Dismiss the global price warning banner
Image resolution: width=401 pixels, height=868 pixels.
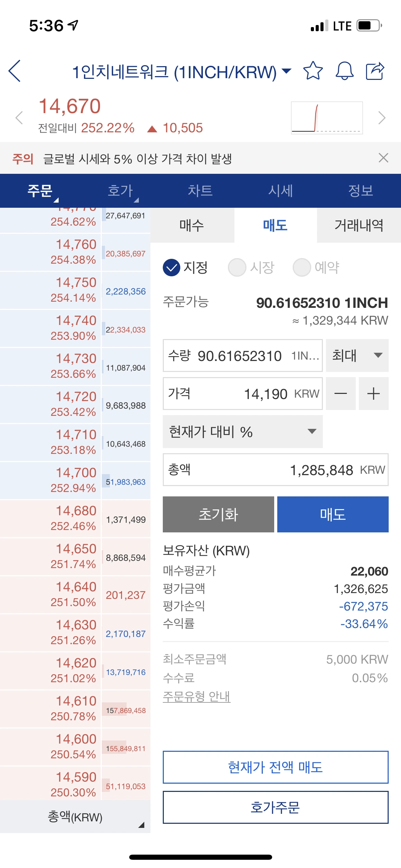(383, 158)
